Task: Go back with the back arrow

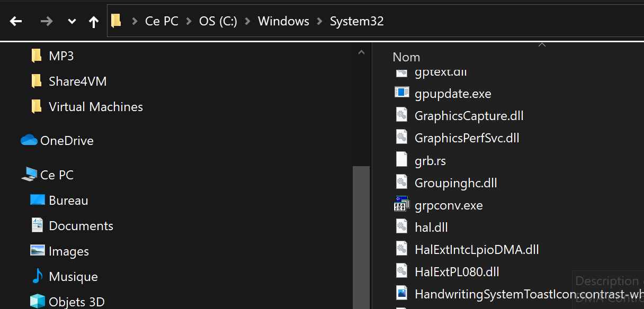Action: click(x=16, y=21)
